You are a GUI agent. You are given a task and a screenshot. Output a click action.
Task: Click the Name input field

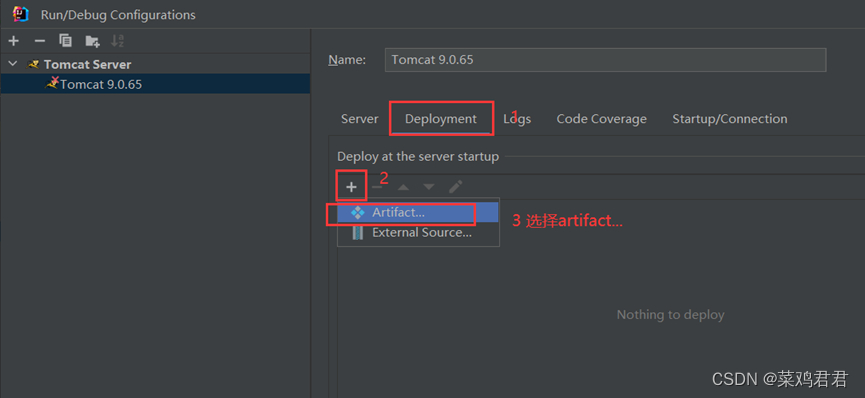click(605, 60)
